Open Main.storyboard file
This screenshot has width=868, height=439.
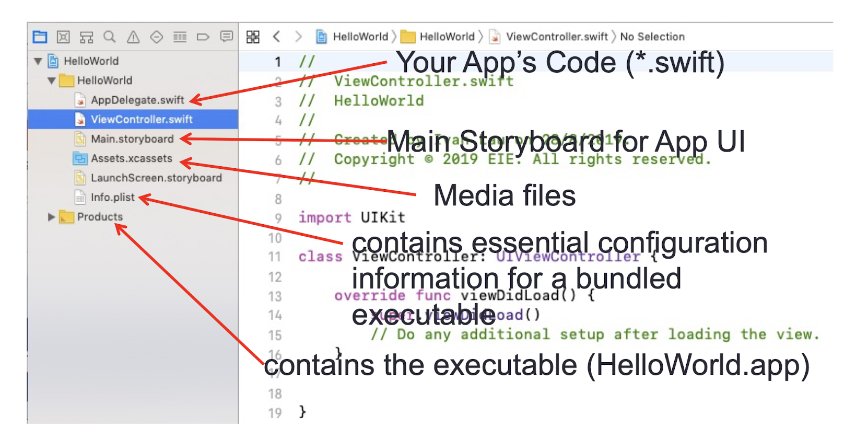click(133, 139)
